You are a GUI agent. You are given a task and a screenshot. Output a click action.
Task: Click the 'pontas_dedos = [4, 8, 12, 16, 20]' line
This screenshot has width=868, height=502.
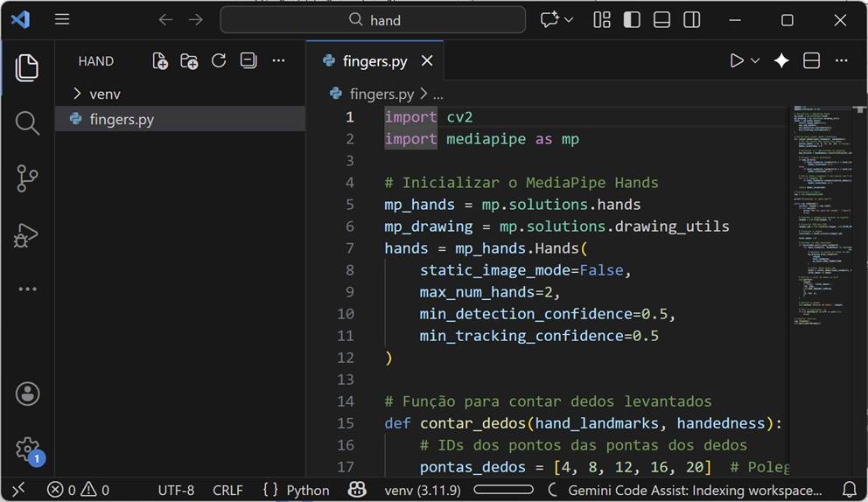click(565, 466)
